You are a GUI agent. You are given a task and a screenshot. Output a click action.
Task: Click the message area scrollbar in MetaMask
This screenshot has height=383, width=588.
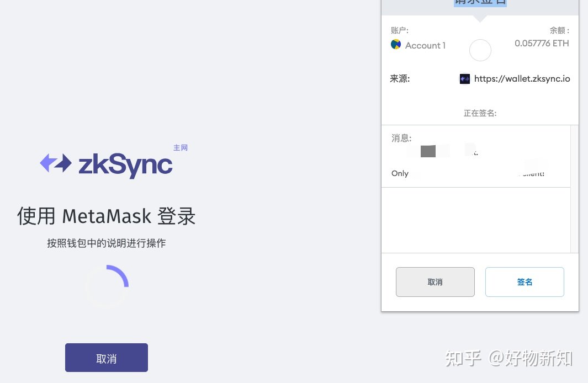click(x=575, y=189)
